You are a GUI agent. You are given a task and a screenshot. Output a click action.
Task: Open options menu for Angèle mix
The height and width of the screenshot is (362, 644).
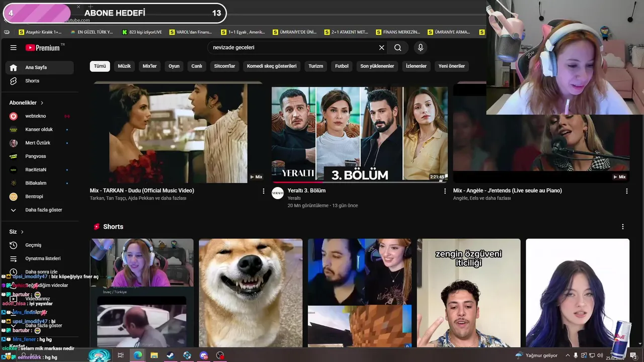click(x=626, y=191)
